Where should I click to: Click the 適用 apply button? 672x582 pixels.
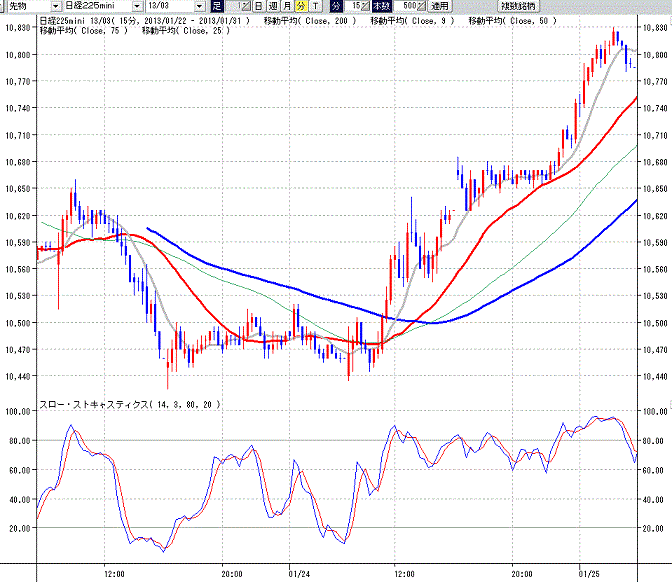(x=440, y=6)
